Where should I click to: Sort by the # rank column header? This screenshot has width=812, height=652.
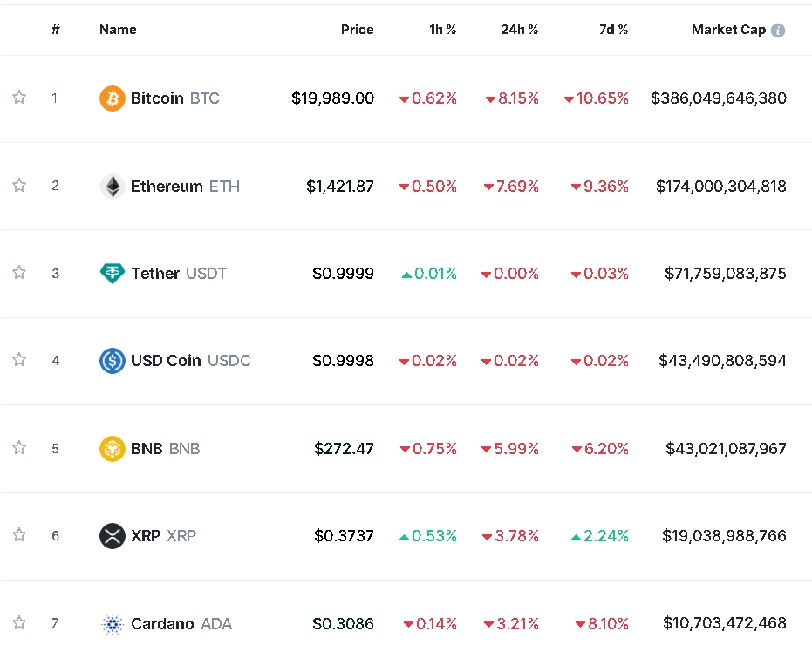tap(56, 30)
